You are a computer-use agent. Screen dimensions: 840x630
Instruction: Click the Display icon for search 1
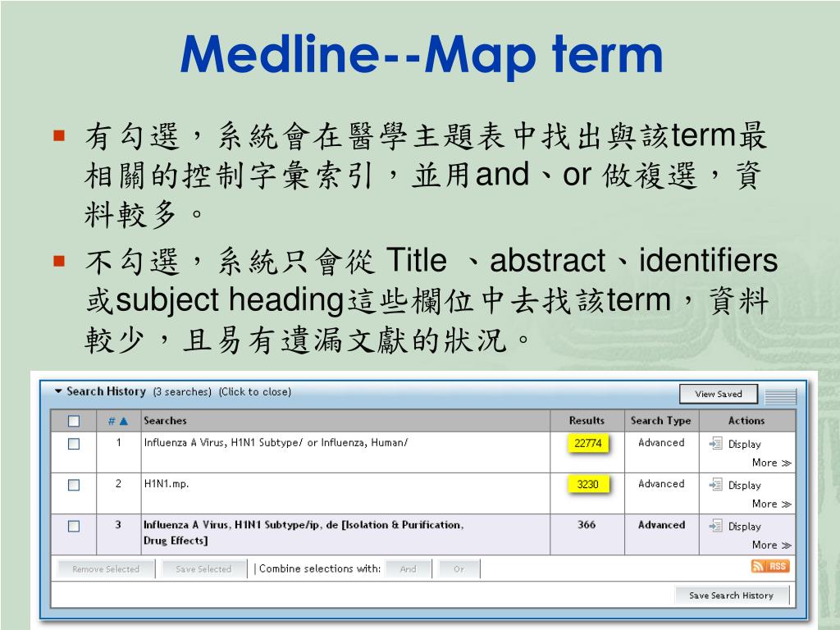coord(715,443)
